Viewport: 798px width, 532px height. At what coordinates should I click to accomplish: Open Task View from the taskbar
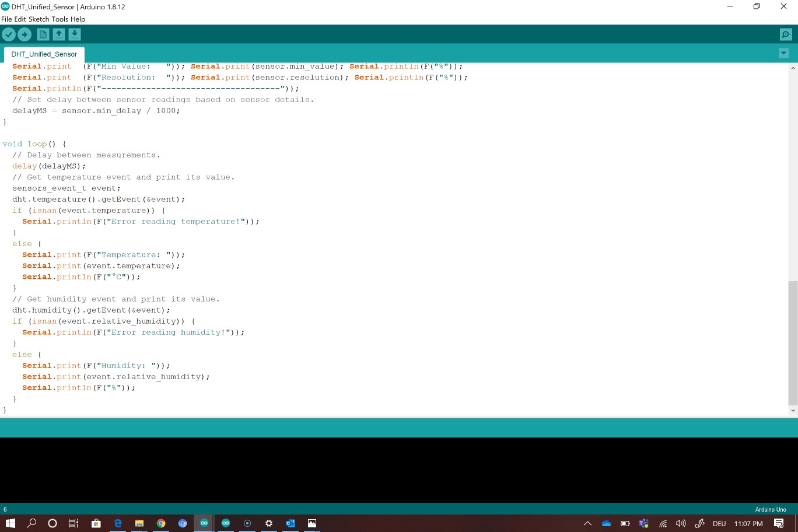pyautogui.click(x=73, y=523)
